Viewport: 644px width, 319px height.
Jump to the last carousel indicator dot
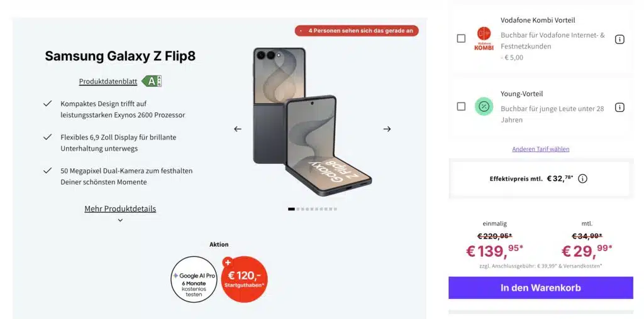[x=335, y=209]
